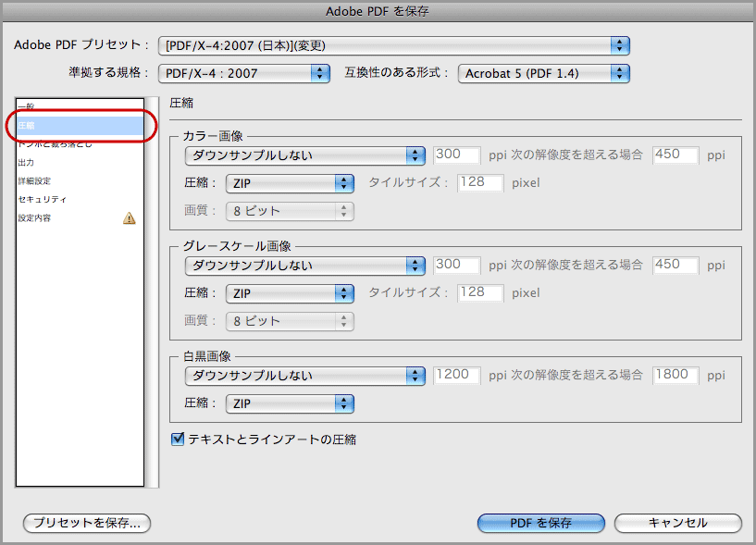Image resolution: width=756 pixels, height=545 pixels.
Task: Open the 互換性のある形式 Acrobat 5 dropdown
Action: 544,73
